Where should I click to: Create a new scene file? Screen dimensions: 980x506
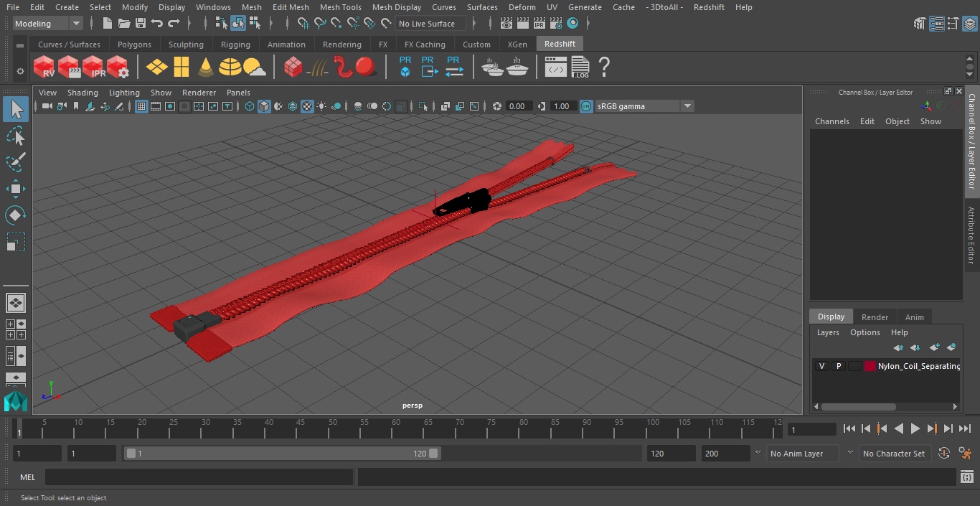point(108,24)
